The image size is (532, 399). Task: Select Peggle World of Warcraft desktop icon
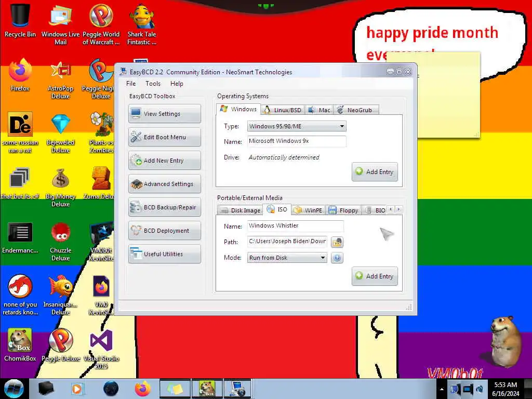click(x=101, y=24)
